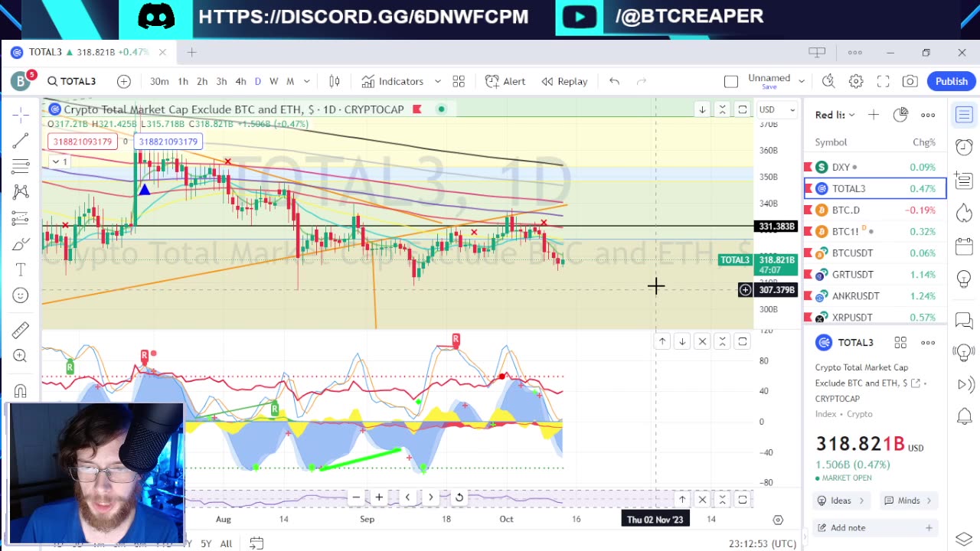The width and height of the screenshot is (980, 551).
Task: Click the Publish button
Action: click(x=951, y=81)
